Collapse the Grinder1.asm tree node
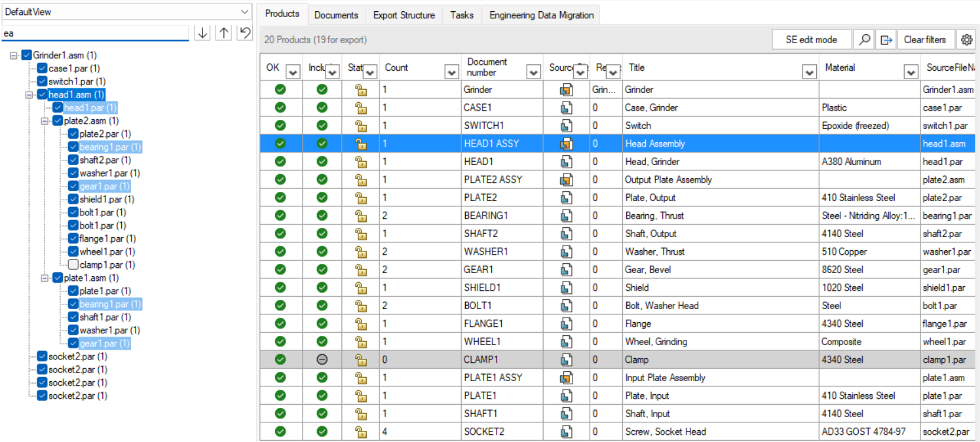980x442 pixels. click(x=14, y=56)
